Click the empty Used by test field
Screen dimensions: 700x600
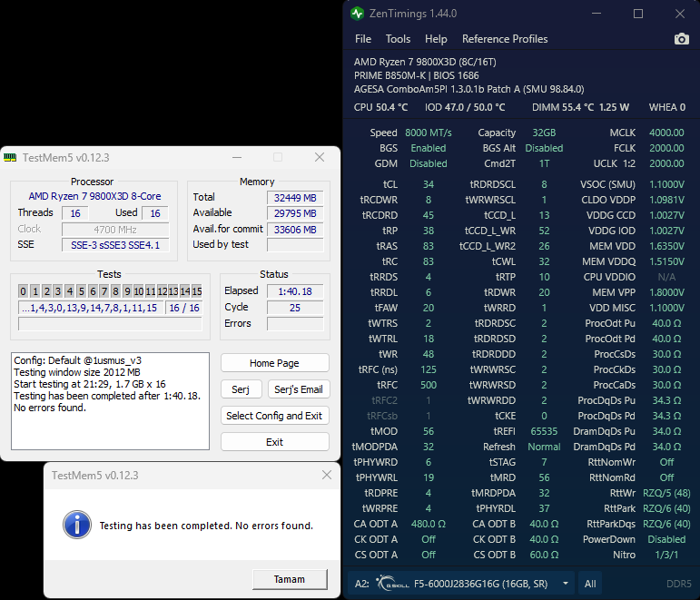(295, 245)
